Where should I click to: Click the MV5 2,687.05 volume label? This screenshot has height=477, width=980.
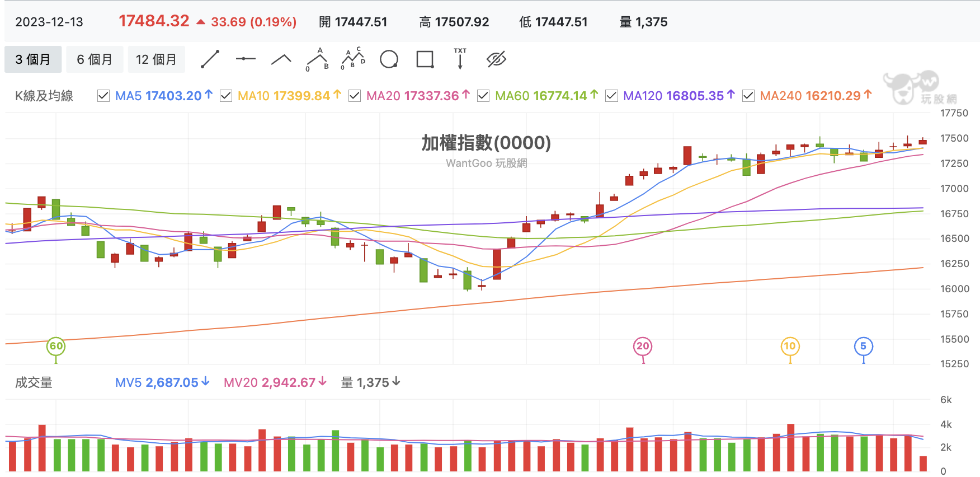click(162, 382)
